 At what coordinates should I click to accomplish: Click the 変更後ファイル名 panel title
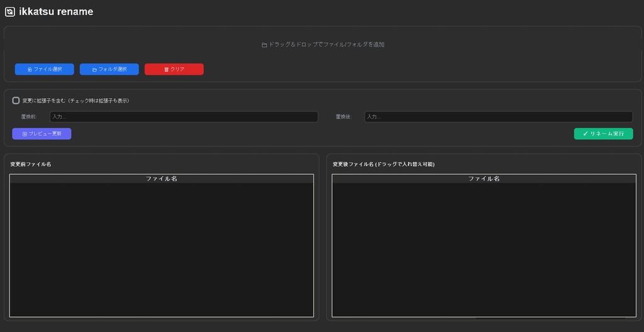384,164
